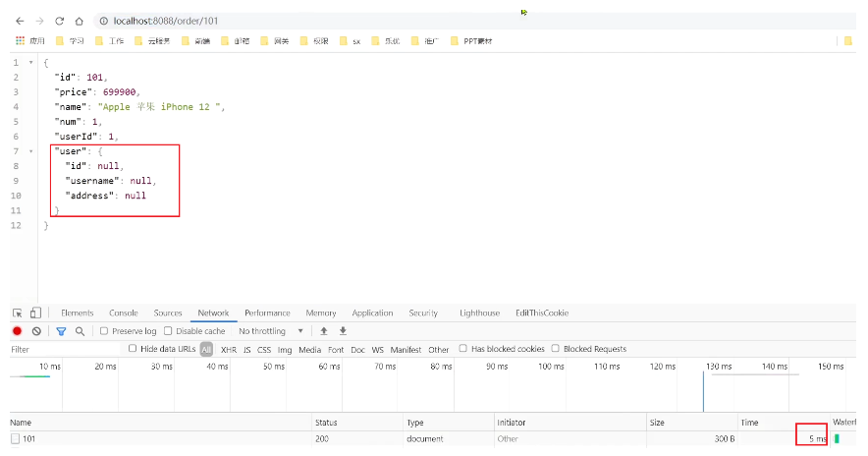868x456 pixels.
Task: Reload the page with the refresh icon
Action: 59,21
